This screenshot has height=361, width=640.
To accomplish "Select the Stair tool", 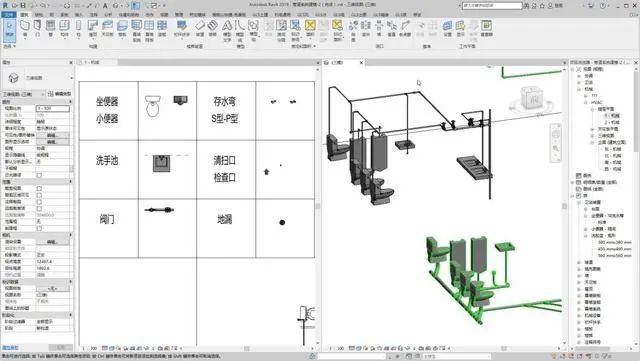I will 212,29.
